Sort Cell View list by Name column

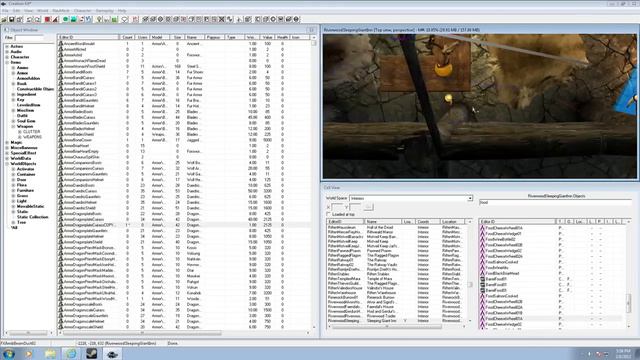tap(383, 222)
